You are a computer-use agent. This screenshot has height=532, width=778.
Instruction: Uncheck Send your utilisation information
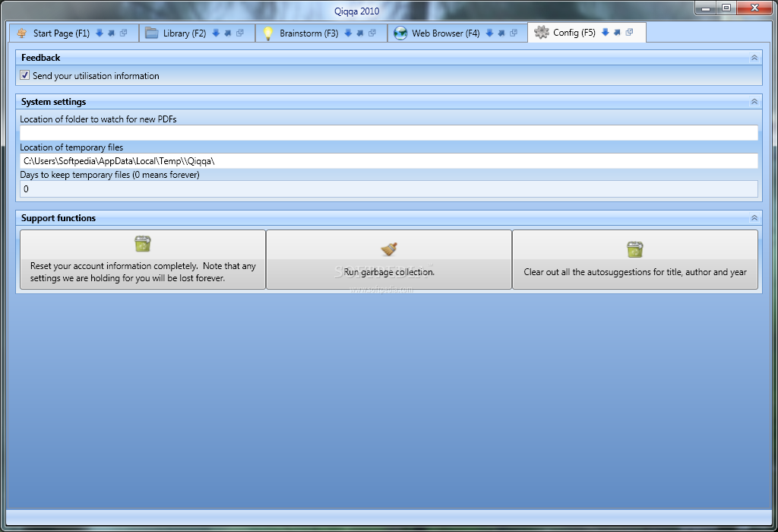click(x=25, y=75)
